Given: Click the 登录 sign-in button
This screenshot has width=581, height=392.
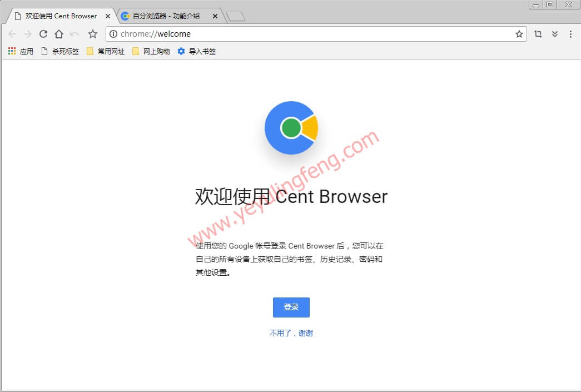Looking at the screenshot, I should [x=291, y=307].
